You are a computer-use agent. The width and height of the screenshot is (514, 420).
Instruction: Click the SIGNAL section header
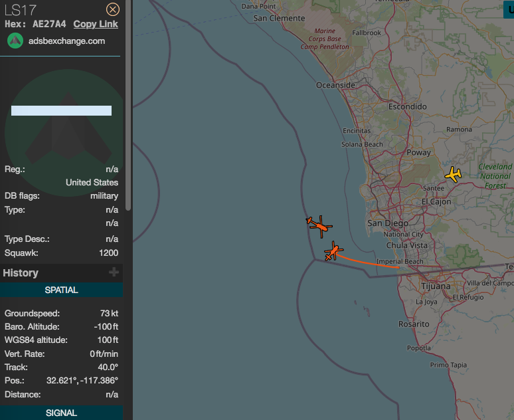coord(61,413)
